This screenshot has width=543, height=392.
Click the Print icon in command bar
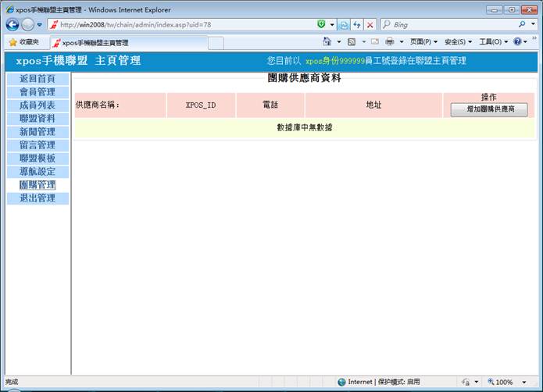(x=390, y=42)
